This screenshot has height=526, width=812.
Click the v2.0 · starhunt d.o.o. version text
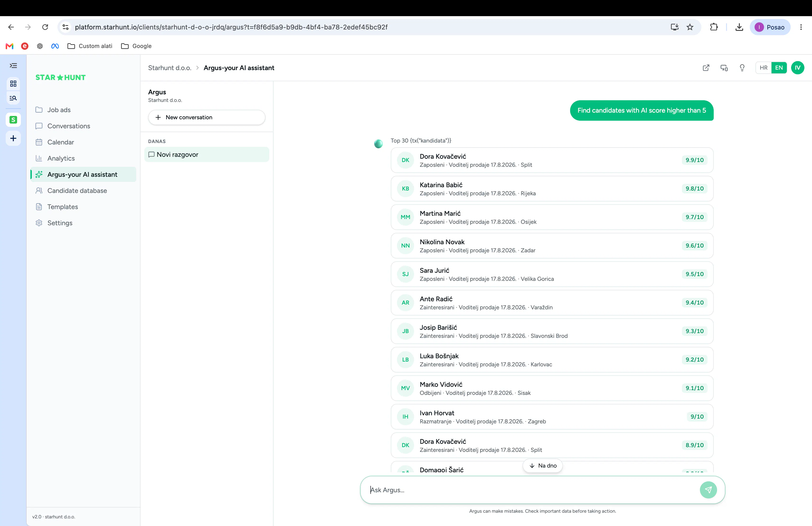[54, 517]
